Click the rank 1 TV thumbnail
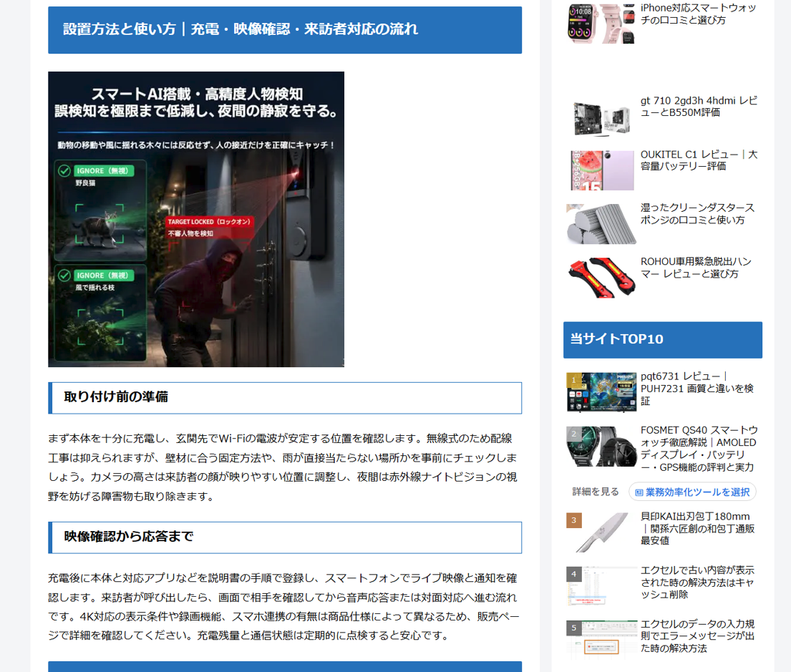Image resolution: width=791 pixels, height=672 pixels. (601, 392)
